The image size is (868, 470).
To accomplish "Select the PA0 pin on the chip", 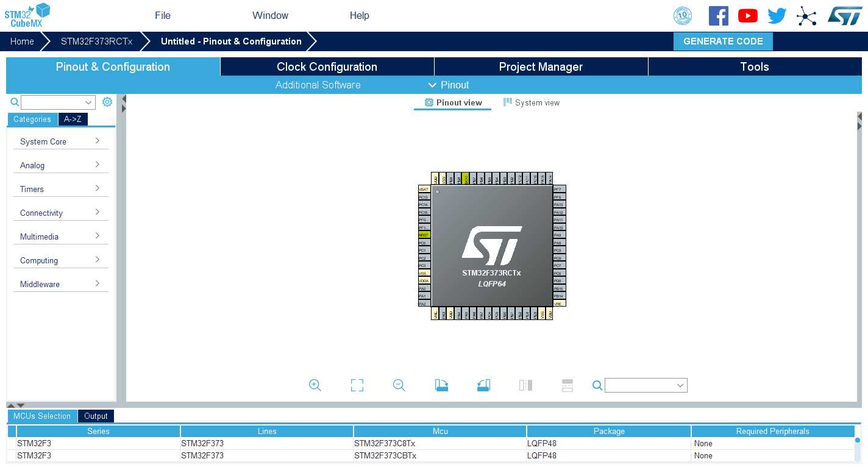I will tap(424, 288).
